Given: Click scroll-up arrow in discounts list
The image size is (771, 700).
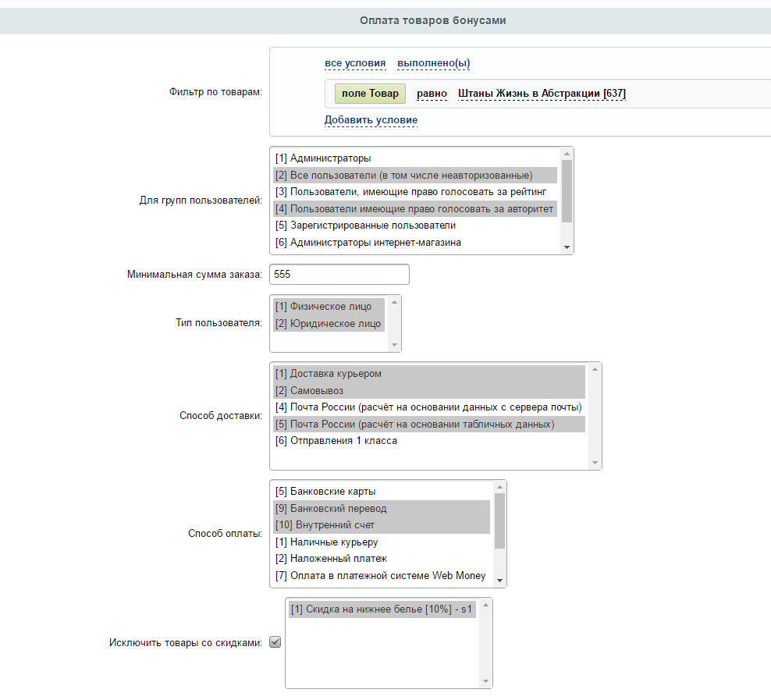Looking at the screenshot, I should click(x=485, y=605).
